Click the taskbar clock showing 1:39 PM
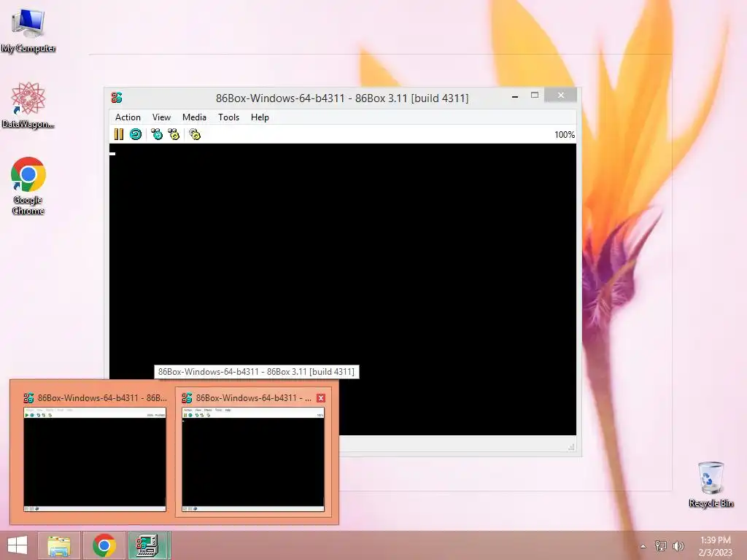Image resolution: width=747 pixels, height=560 pixels. tap(716, 546)
